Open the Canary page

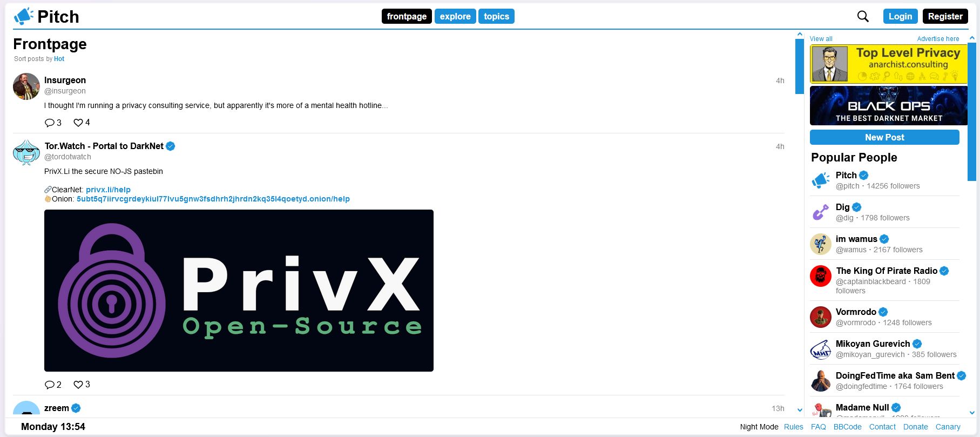pyautogui.click(x=948, y=427)
